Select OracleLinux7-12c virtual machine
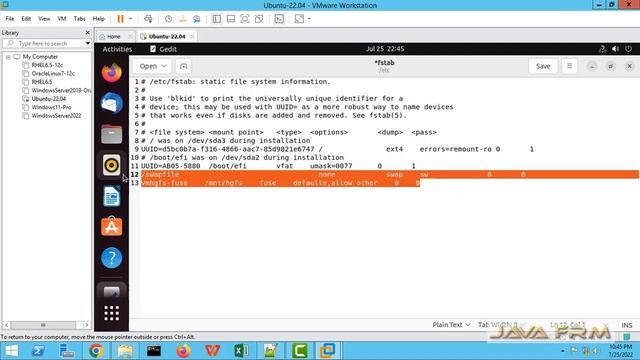Viewport: 640px width, 360px height. [53, 73]
